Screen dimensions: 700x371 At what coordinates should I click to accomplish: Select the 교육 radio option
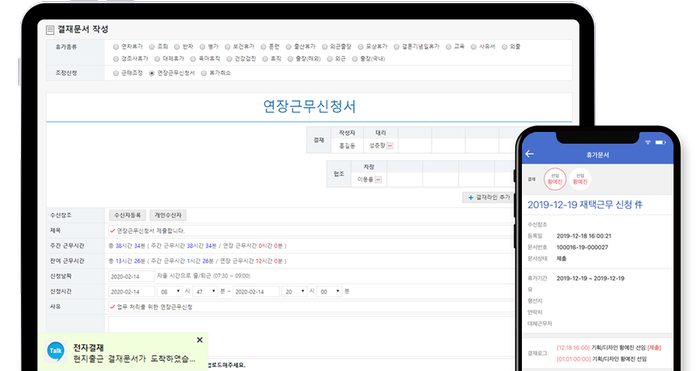tap(448, 47)
